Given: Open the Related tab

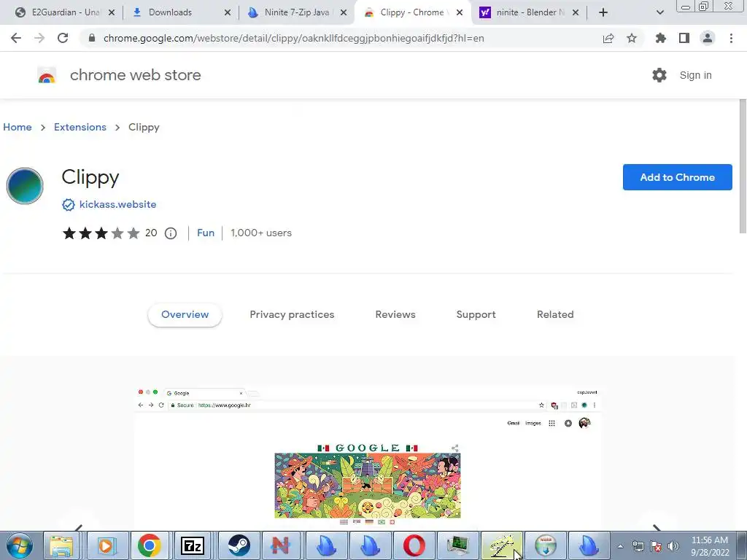Looking at the screenshot, I should [x=555, y=315].
